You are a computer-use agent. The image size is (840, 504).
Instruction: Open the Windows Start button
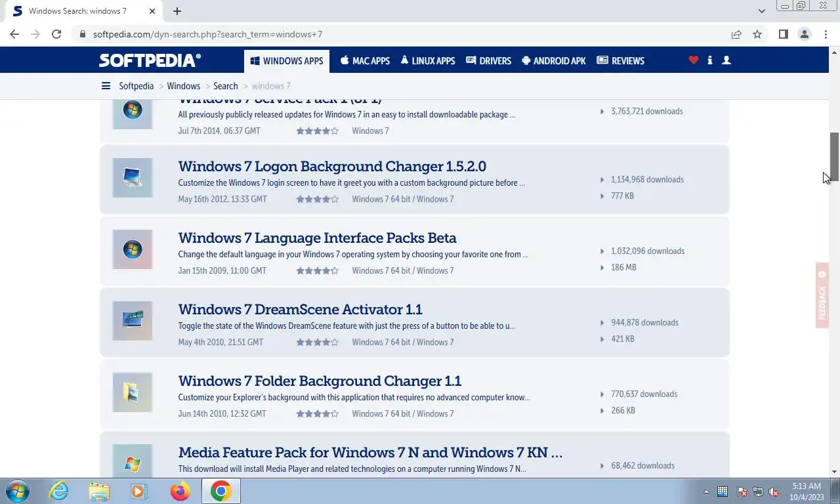18,491
